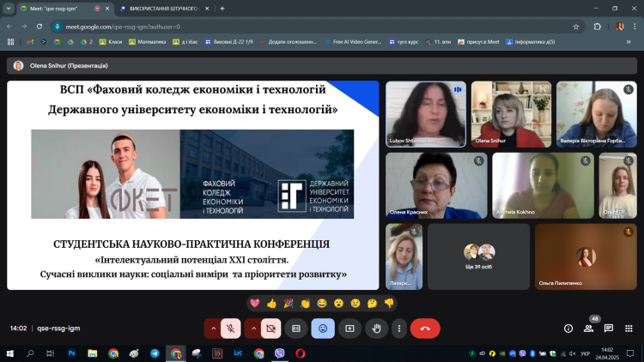Image resolution: width=644 pixels, height=362 pixels.
Task: Click the present screen button
Action: pyautogui.click(x=349, y=328)
